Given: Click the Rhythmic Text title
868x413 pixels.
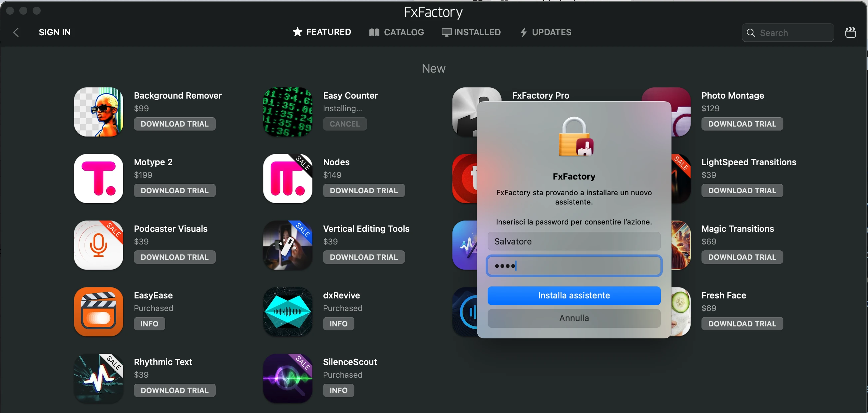Looking at the screenshot, I should pyautogui.click(x=163, y=362).
